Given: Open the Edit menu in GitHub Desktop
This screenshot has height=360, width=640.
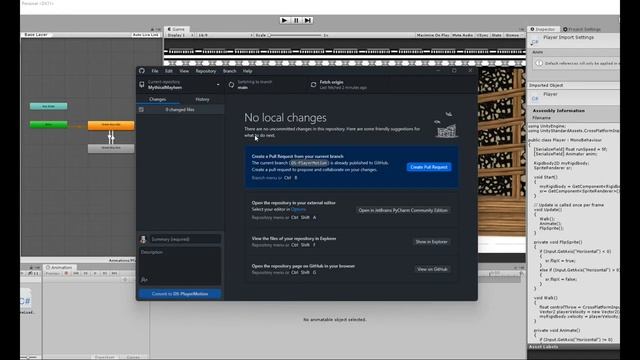Looking at the screenshot, I should click(x=169, y=71).
